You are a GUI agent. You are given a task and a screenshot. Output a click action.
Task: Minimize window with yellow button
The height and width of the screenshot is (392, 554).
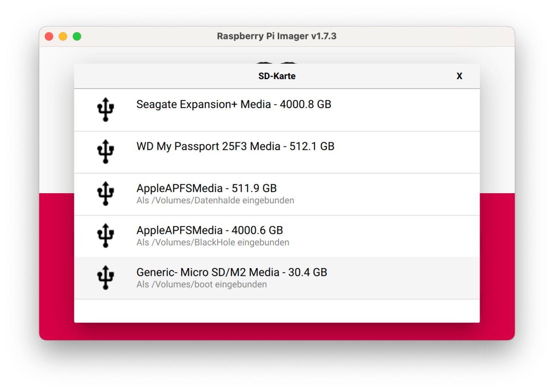coord(63,37)
